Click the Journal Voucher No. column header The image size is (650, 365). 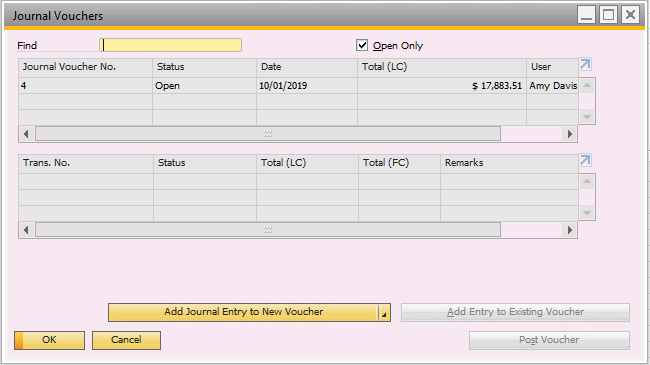(85, 67)
